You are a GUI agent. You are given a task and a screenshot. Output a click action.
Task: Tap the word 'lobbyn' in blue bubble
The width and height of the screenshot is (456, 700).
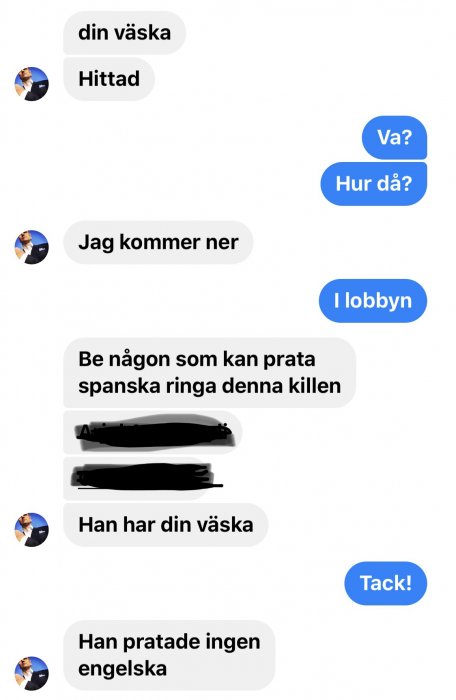pyautogui.click(x=378, y=301)
